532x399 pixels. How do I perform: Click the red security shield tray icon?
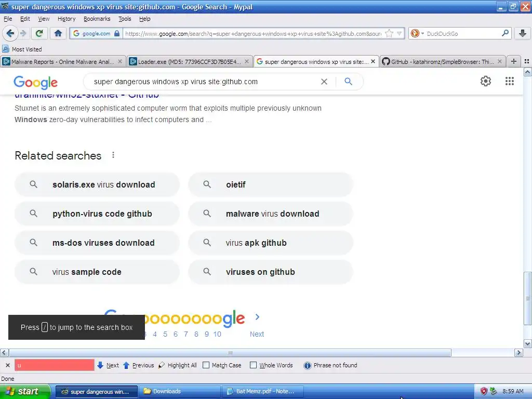coord(484,391)
